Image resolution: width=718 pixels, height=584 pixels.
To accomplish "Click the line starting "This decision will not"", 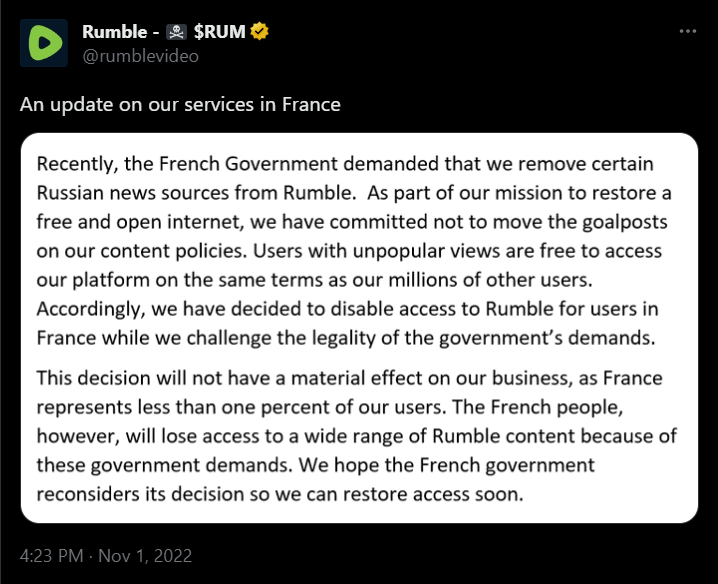I will [x=349, y=379].
